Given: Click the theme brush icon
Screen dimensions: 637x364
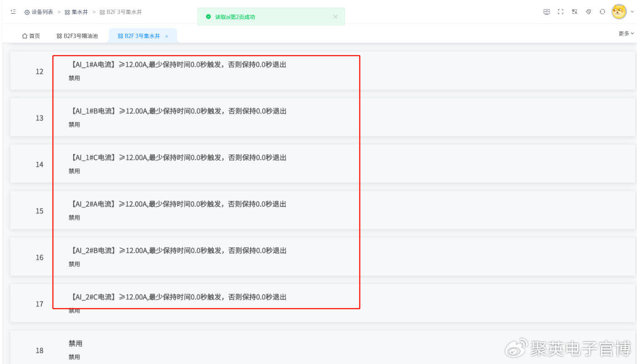Looking at the screenshot, I should pos(588,12).
